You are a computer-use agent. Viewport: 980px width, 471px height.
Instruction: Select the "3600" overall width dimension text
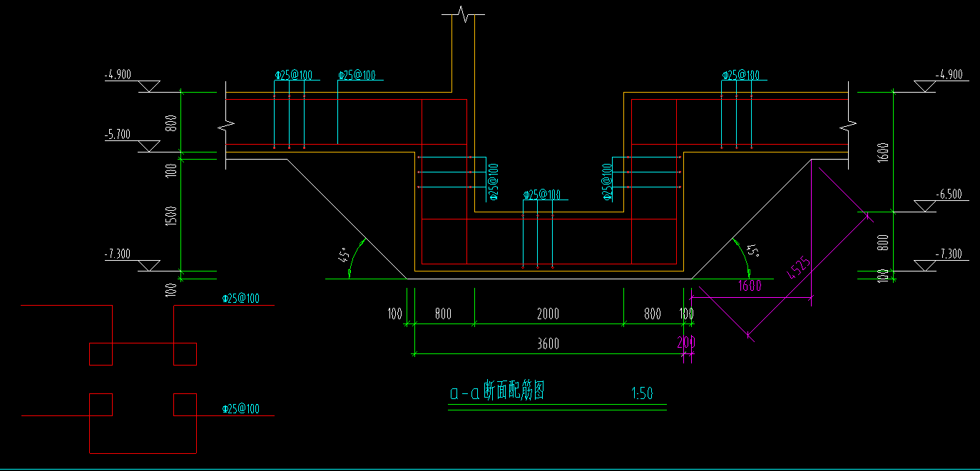[x=548, y=343]
